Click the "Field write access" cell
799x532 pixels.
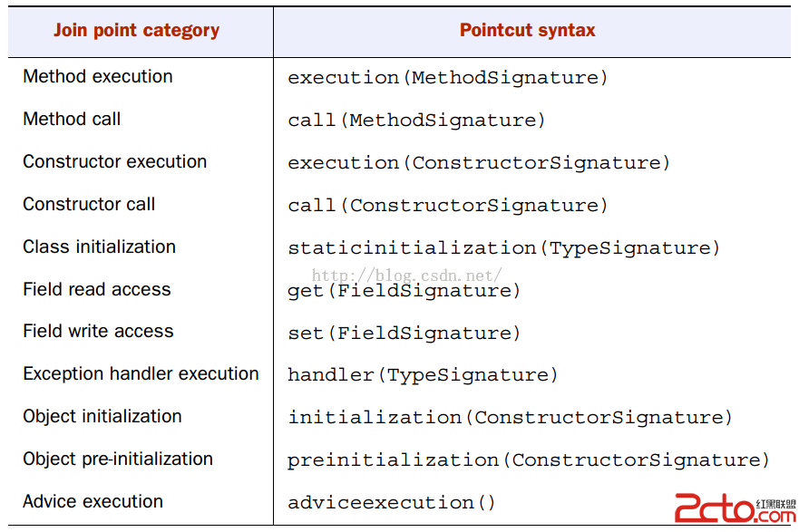(98, 332)
